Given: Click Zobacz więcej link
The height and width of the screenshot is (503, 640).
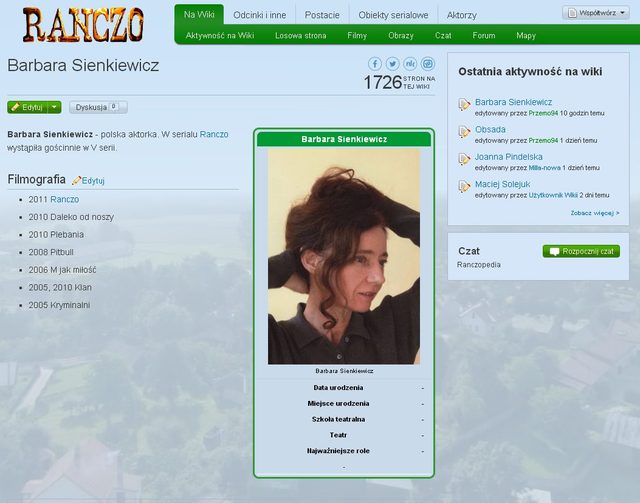Looking at the screenshot, I should tap(595, 213).
